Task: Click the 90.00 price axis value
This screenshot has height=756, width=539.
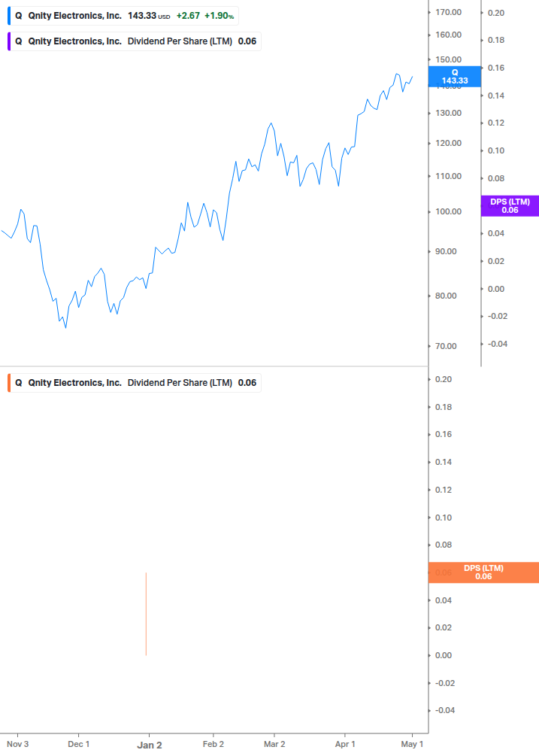Action: click(x=446, y=252)
